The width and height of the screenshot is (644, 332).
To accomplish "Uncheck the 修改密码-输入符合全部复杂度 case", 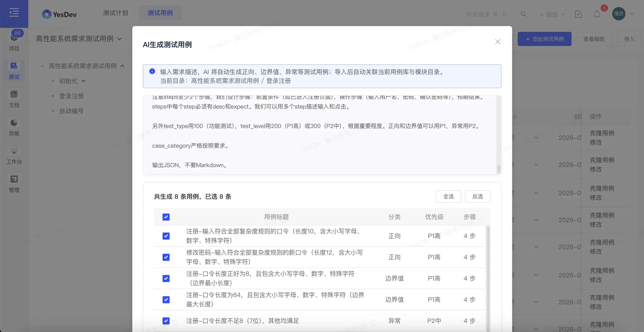I will [166, 257].
